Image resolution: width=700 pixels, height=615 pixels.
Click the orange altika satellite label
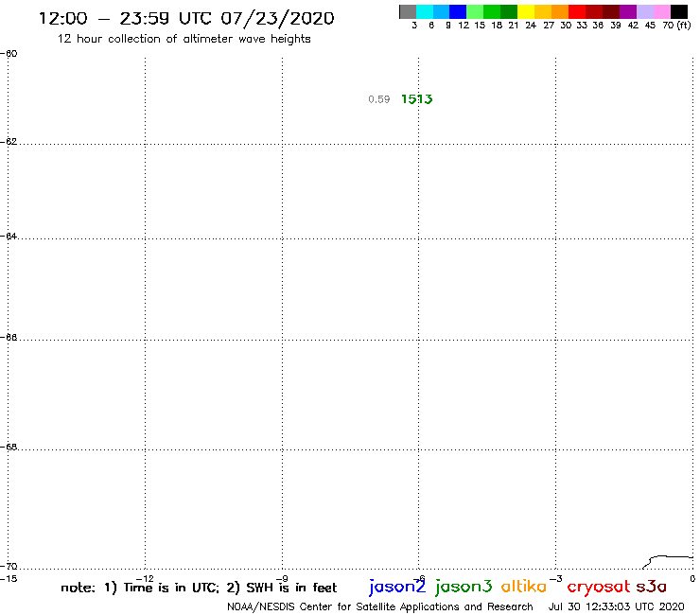coord(524,586)
